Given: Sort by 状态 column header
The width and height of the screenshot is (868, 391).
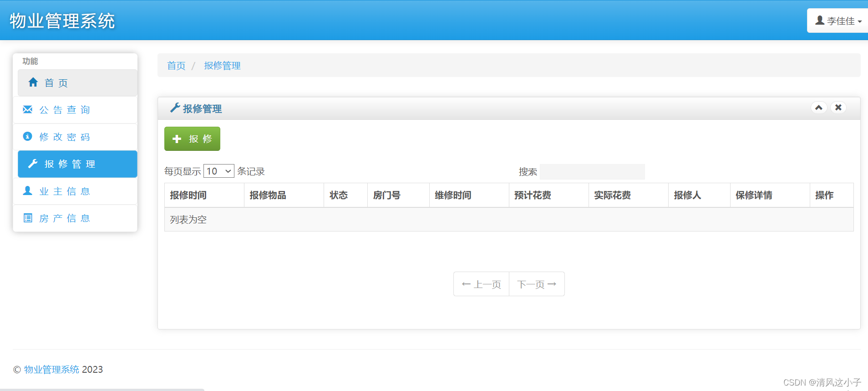Looking at the screenshot, I should (x=346, y=195).
